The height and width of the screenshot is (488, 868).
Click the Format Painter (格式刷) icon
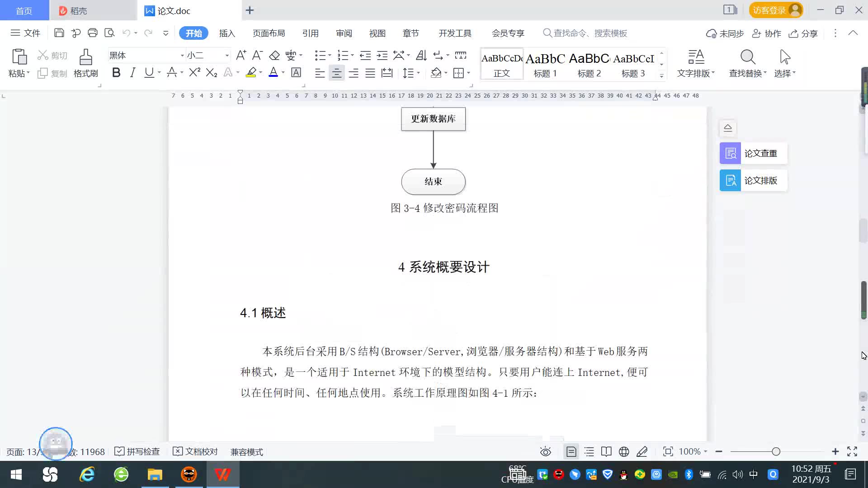tap(85, 58)
